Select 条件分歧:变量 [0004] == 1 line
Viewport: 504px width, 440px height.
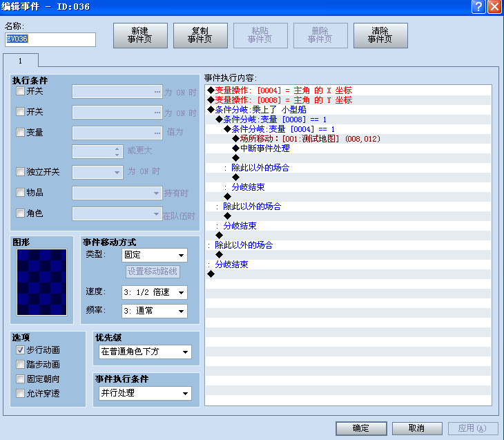348,129
